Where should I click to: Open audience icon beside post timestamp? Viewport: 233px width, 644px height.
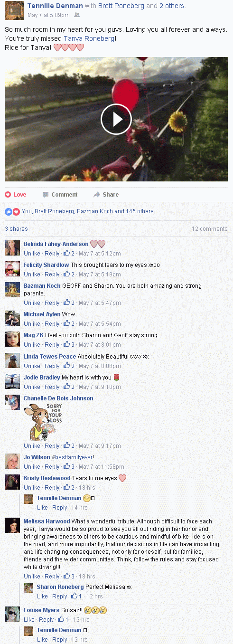[77, 15]
